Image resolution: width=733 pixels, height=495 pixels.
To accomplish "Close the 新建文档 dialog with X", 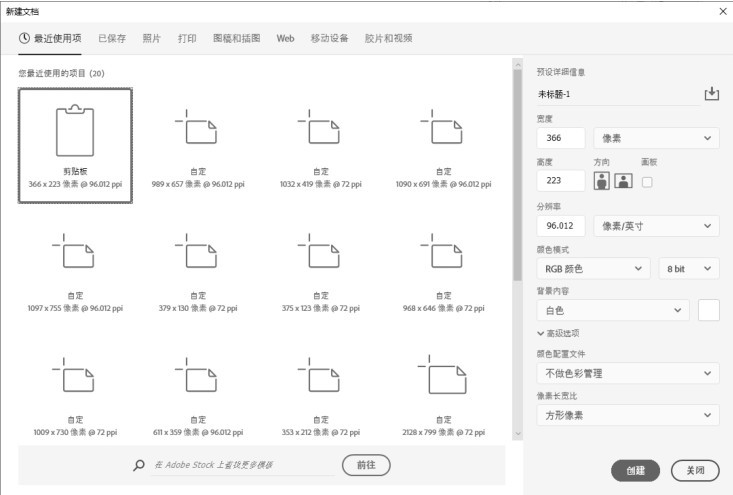I will [x=723, y=11].
